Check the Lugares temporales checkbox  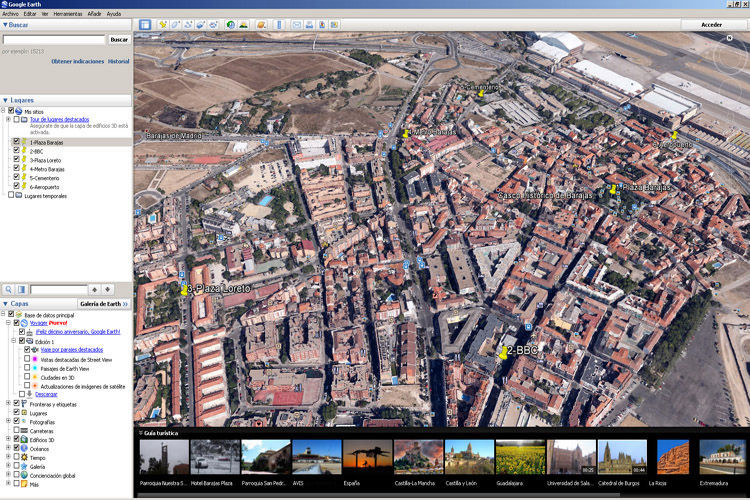pyautogui.click(x=11, y=195)
